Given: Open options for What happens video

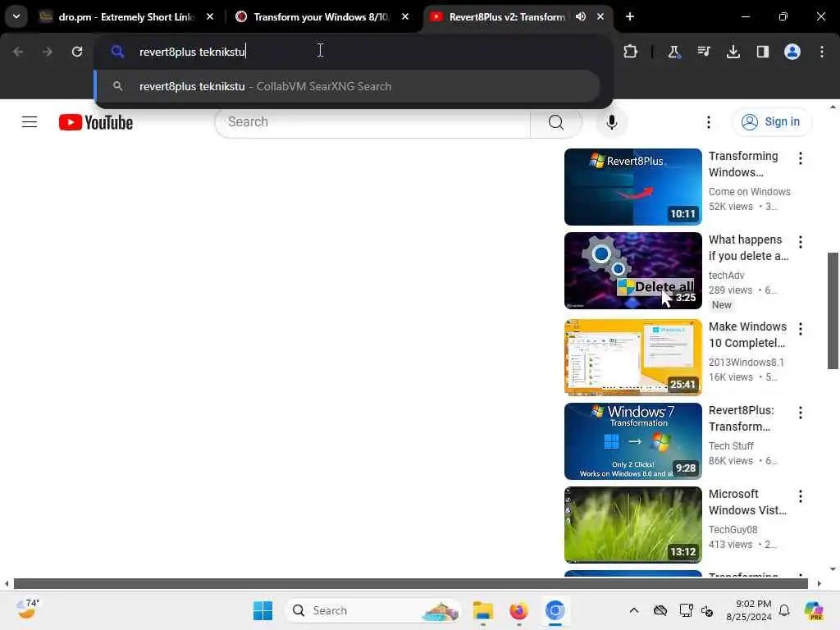Looking at the screenshot, I should 801,242.
